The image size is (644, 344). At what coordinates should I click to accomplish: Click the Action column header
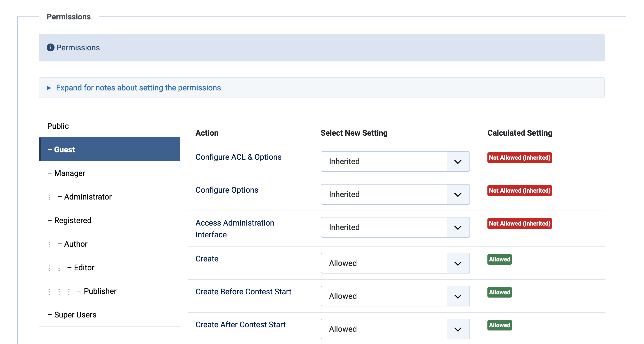pos(207,133)
